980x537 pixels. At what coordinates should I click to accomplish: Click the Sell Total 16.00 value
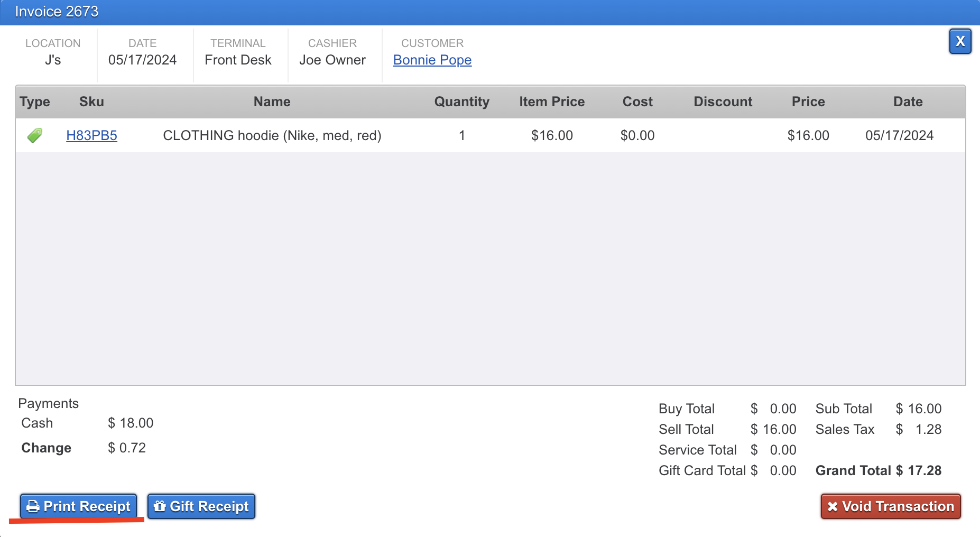[773, 429]
